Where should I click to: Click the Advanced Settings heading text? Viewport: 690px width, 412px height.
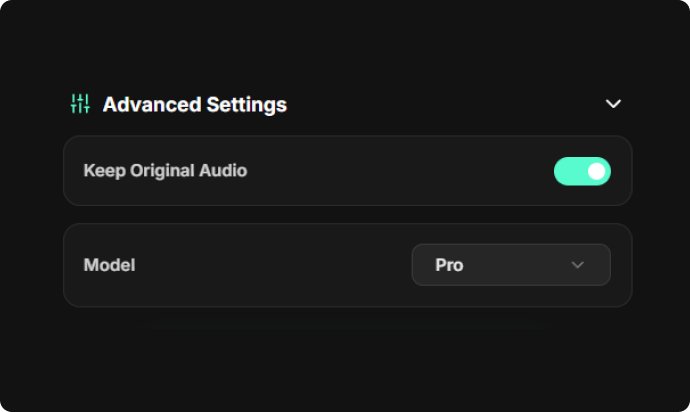pyautogui.click(x=195, y=105)
